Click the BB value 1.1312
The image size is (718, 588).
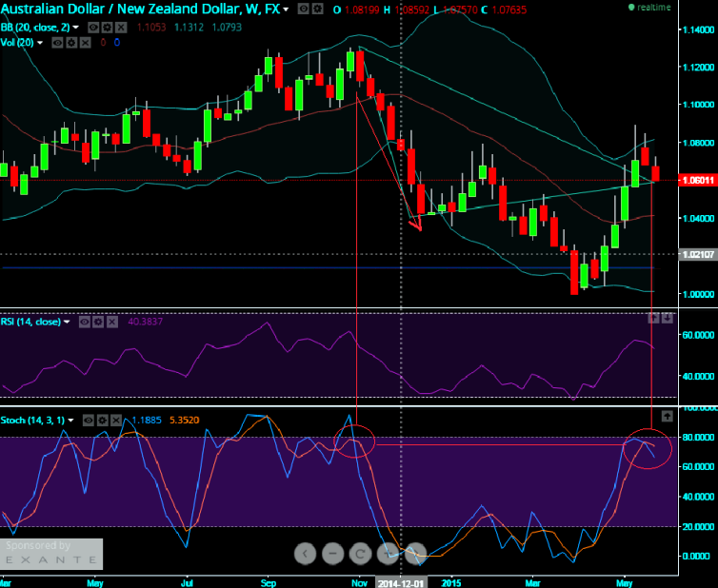click(189, 28)
